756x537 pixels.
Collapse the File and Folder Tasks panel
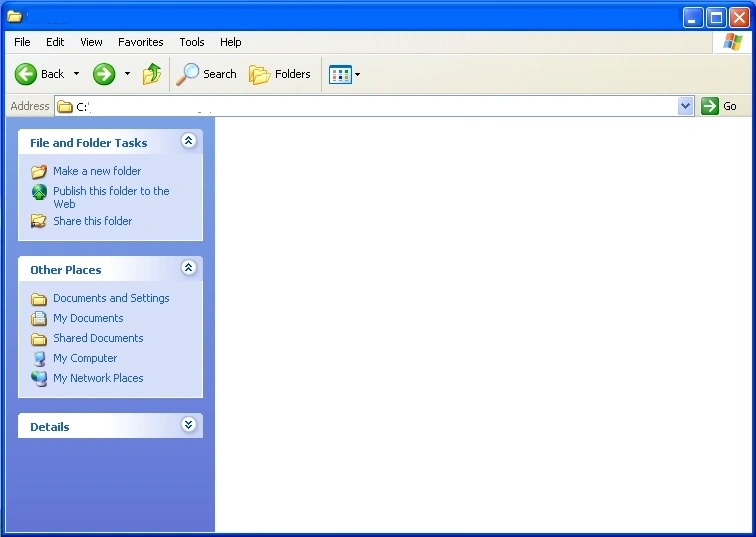pyautogui.click(x=189, y=141)
